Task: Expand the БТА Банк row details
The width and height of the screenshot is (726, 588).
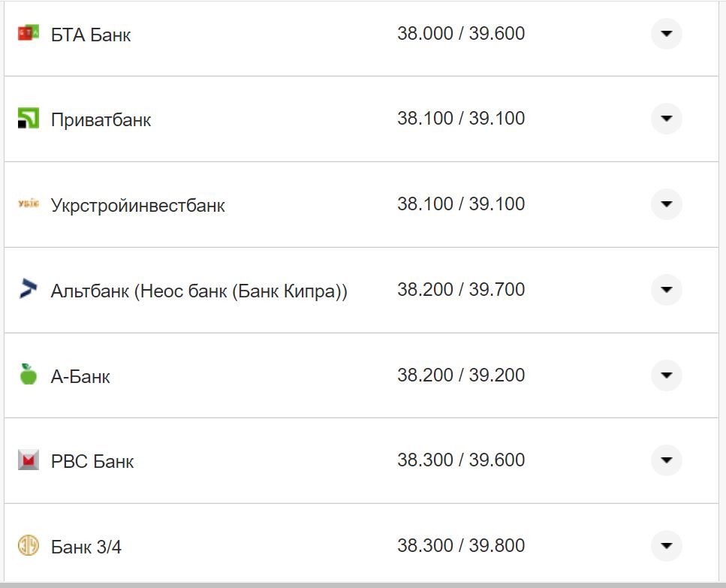Action: point(666,34)
